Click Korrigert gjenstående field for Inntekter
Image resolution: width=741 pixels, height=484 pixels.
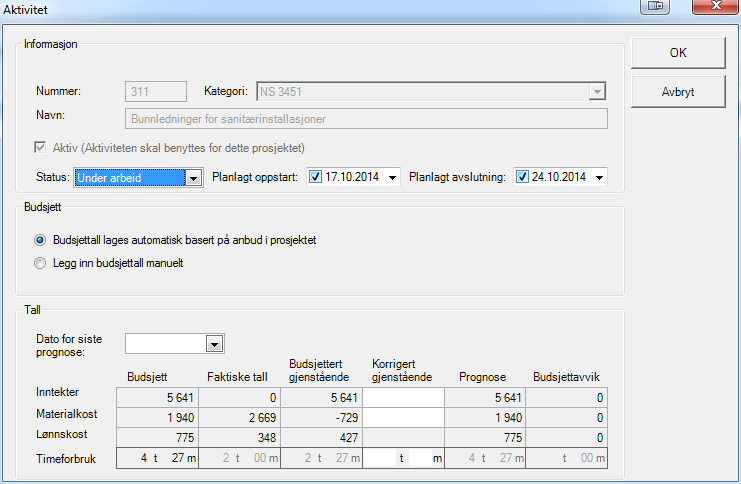404,398
